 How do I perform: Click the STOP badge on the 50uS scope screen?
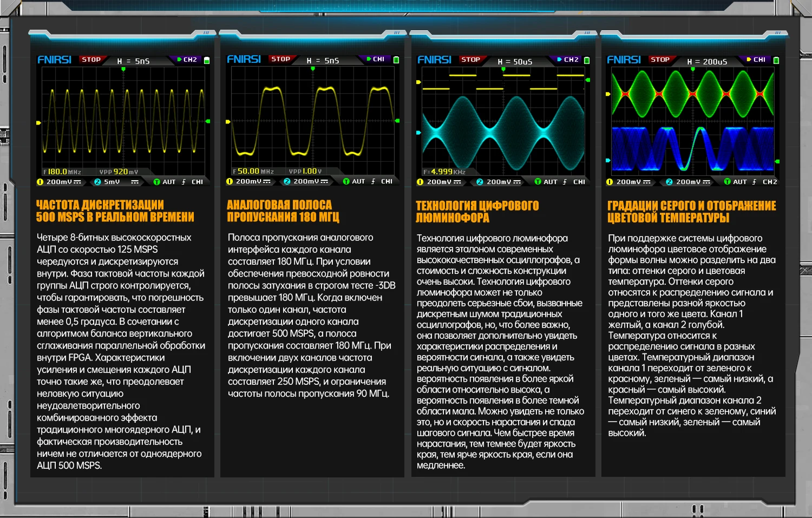(471, 60)
